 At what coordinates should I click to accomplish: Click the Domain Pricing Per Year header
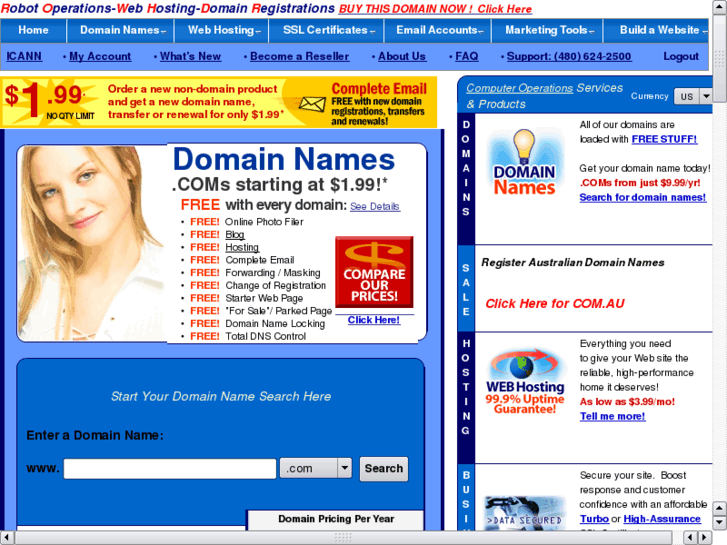[336, 519]
